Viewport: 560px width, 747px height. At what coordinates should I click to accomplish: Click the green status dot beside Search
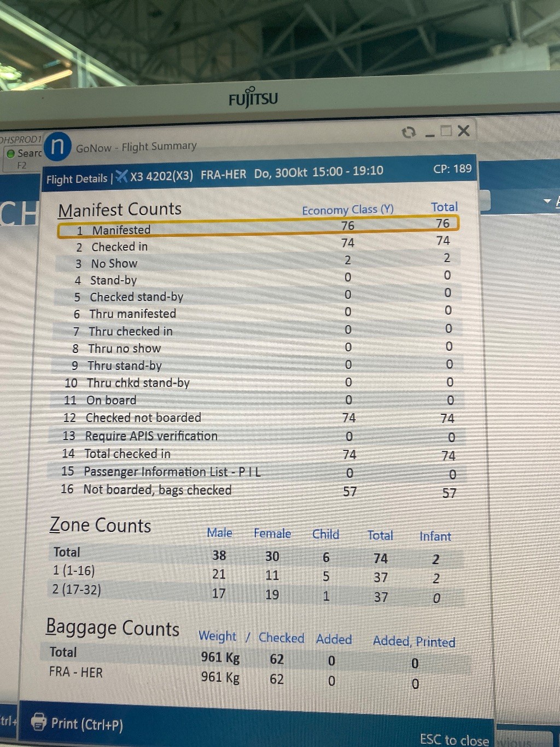pos(10,154)
